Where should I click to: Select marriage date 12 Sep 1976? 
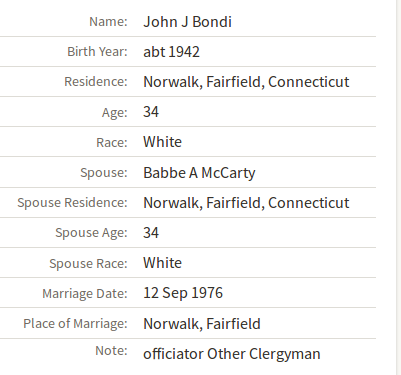[183, 293]
